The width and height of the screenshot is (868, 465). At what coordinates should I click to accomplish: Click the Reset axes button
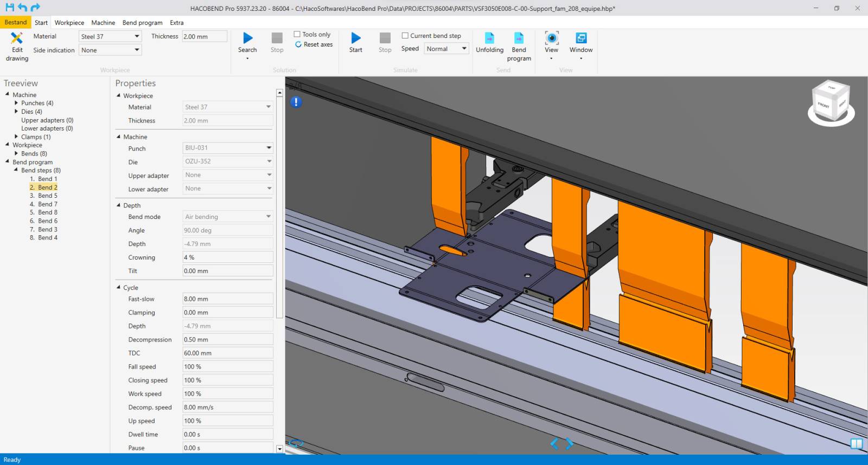click(x=314, y=44)
